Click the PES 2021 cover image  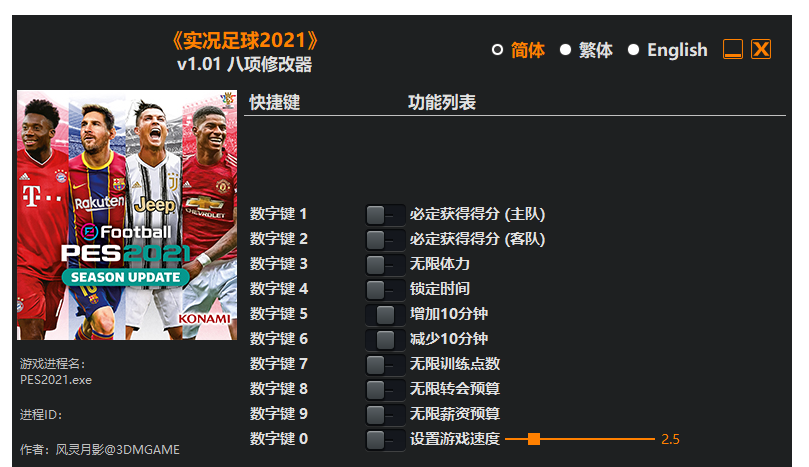click(127, 215)
